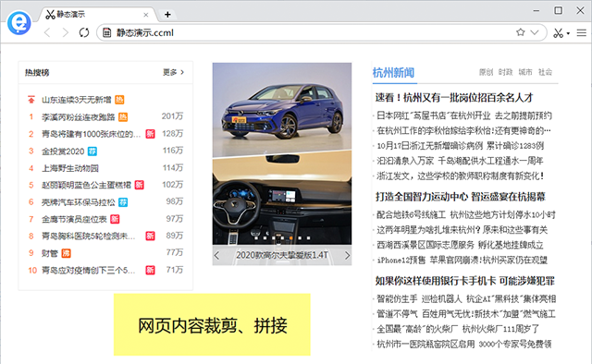Switch to 社会 news tab
592x364 pixels.
545,72
